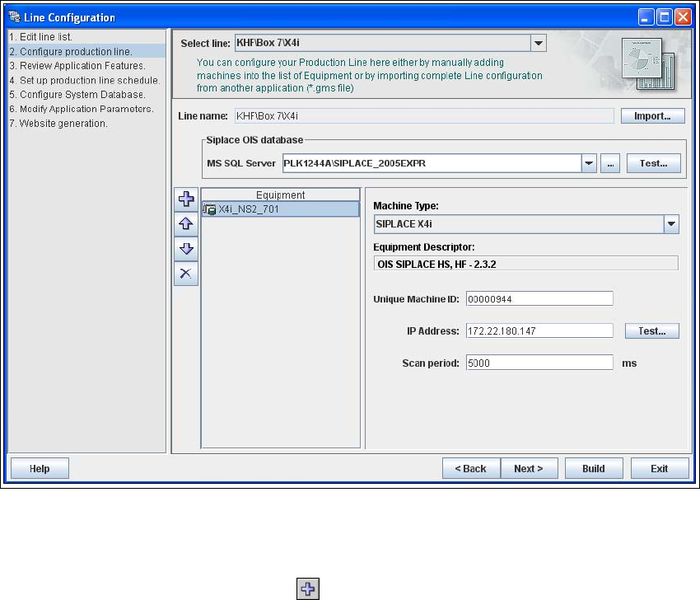This screenshot has height=600, width=700.
Task: Select the X4i_NS2_701 equipment entry
Action: 280,209
